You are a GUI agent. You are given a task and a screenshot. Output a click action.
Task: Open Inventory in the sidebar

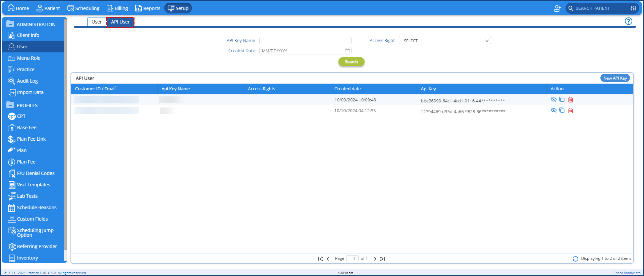click(33, 258)
